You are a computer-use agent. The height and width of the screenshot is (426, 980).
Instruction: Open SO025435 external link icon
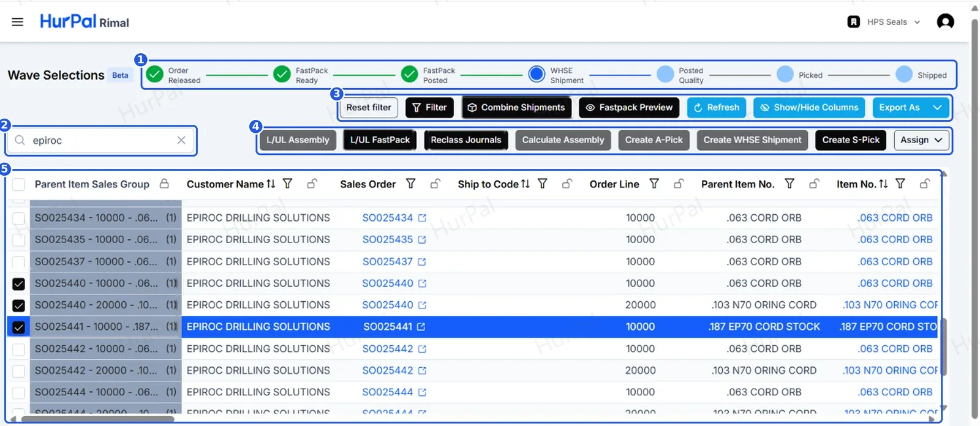click(422, 240)
